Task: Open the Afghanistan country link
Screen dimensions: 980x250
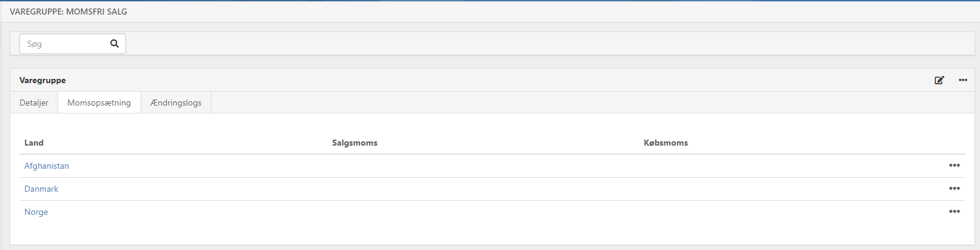Action: tap(47, 166)
